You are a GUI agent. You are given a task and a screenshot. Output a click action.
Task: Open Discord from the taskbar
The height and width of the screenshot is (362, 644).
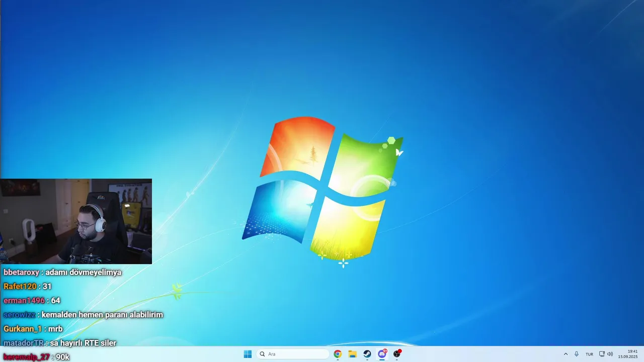tap(382, 354)
